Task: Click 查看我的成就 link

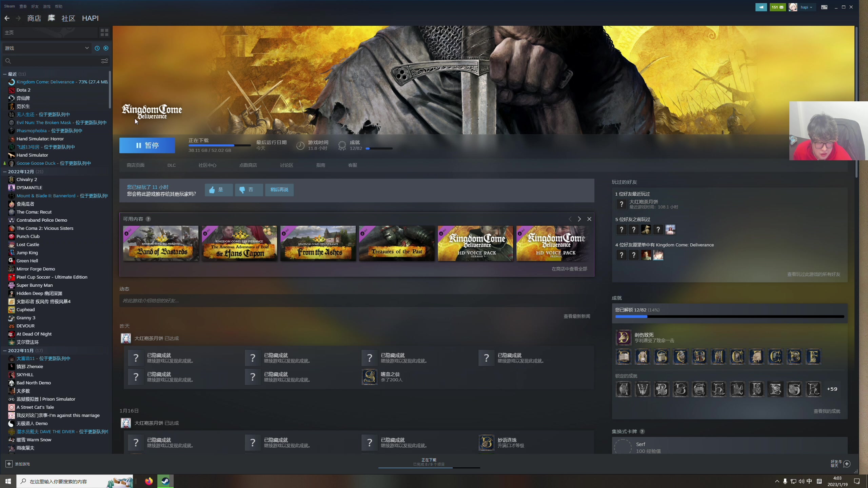Action: [827, 411]
